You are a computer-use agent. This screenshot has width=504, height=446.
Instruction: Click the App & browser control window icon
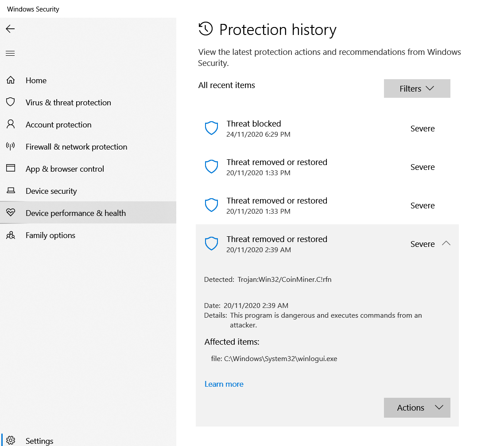pos(11,168)
